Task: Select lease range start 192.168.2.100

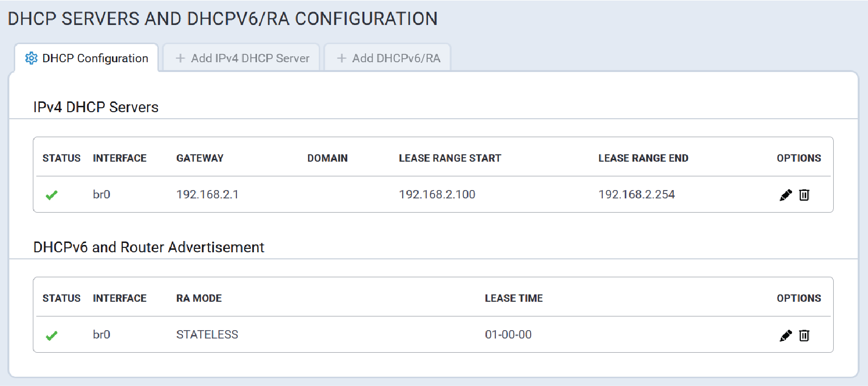Action: point(437,194)
